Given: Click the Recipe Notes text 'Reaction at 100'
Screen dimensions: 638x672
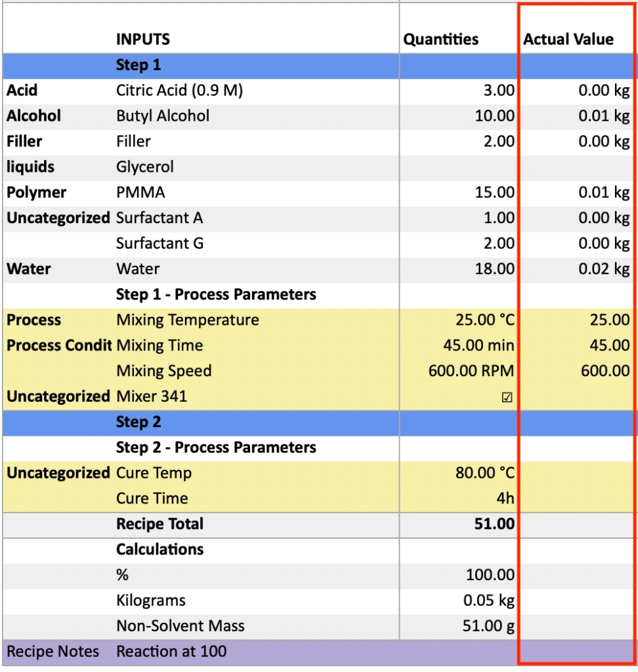Looking at the screenshot, I should click(x=171, y=652).
